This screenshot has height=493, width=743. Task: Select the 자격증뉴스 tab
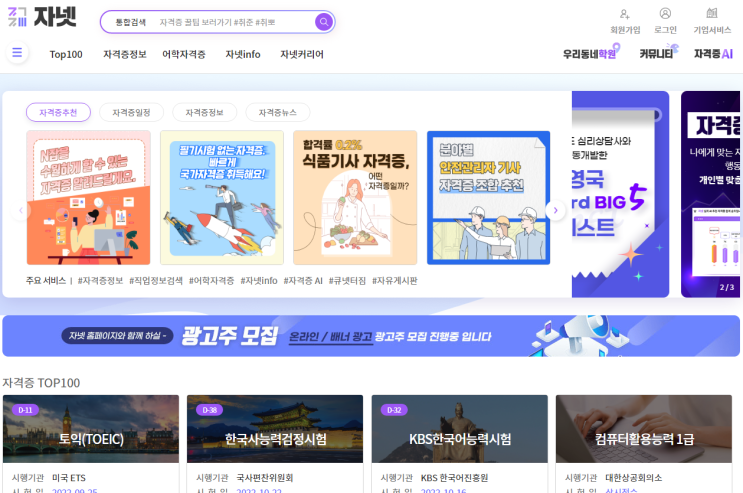click(278, 112)
